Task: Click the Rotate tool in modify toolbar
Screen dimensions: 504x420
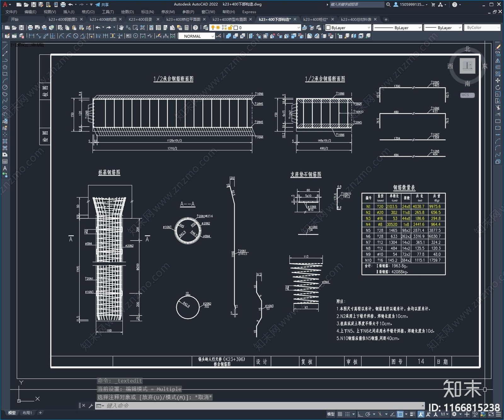Action: click(x=498, y=87)
